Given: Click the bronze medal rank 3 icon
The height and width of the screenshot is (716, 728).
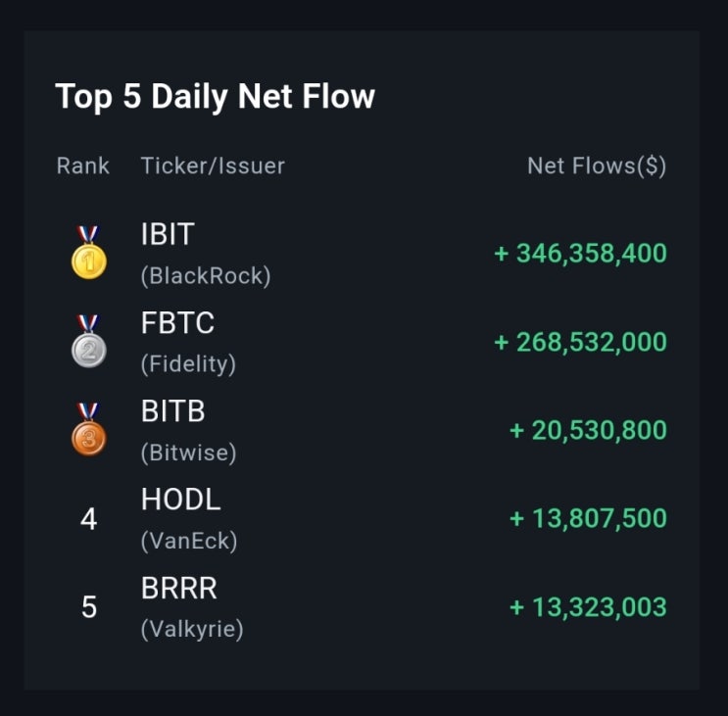Looking at the screenshot, I should click(x=88, y=430).
